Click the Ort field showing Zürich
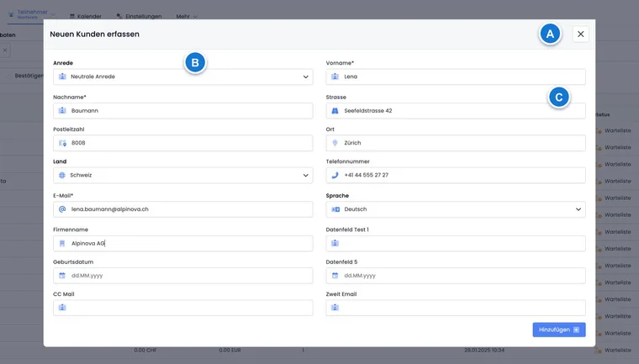The image size is (639, 364). pyautogui.click(x=456, y=143)
